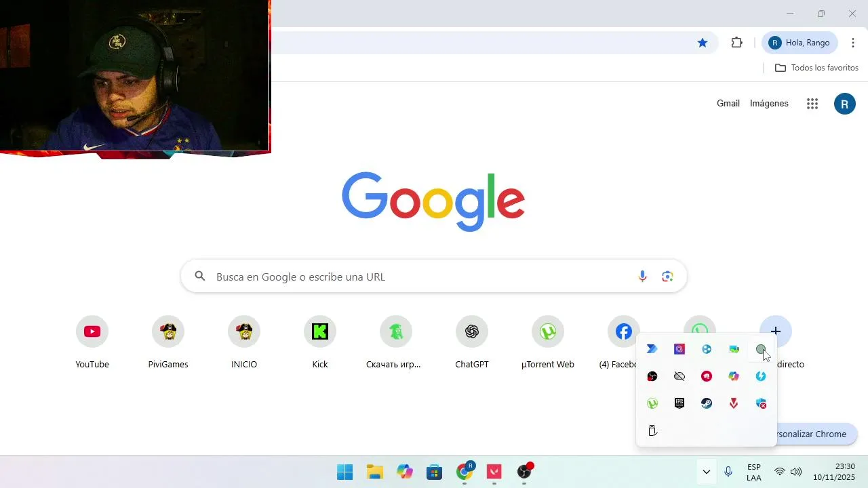Open the volume speaker control

pos(796,472)
